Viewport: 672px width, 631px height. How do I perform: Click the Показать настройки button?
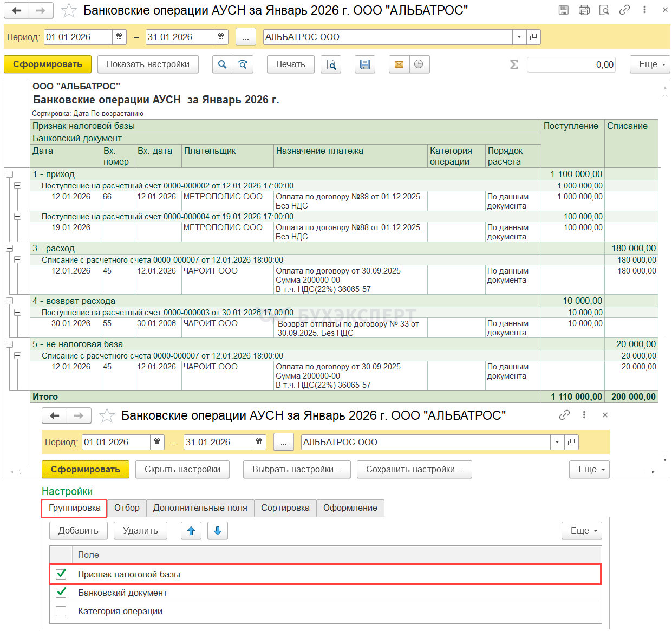click(148, 64)
